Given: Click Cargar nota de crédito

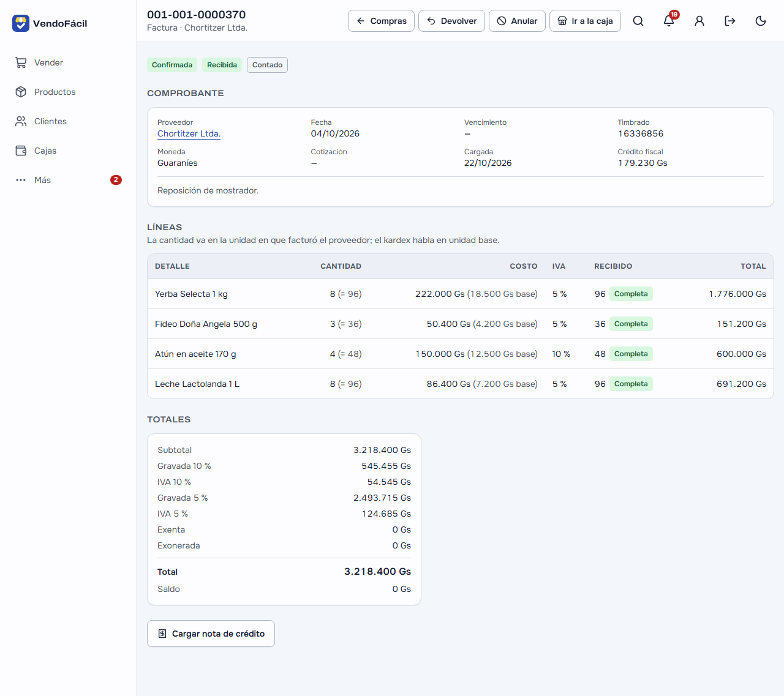Looking at the screenshot, I should tap(211, 634).
